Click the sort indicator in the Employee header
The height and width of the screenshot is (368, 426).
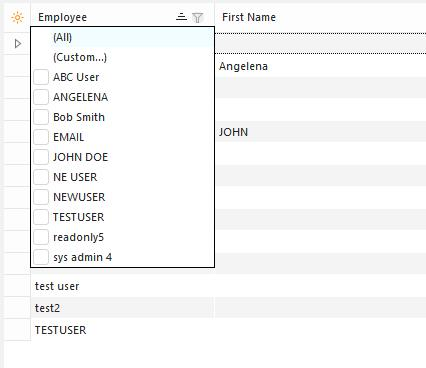[x=181, y=17]
